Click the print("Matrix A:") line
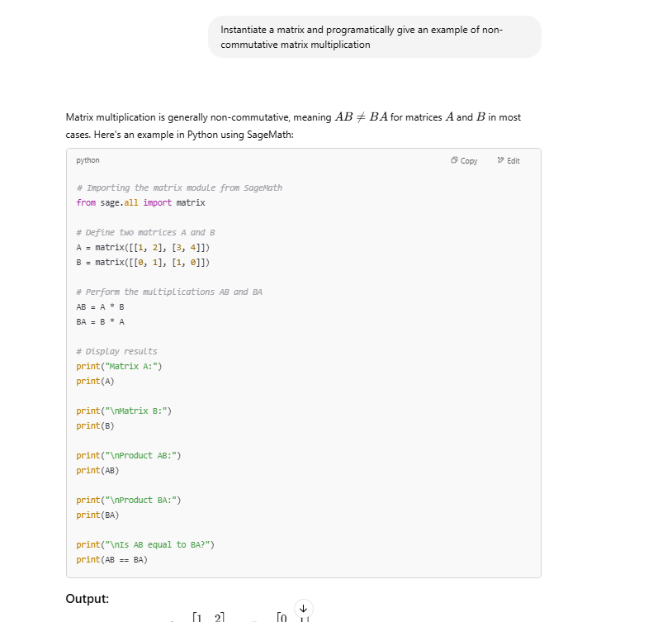Image resolution: width=672 pixels, height=622 pixels. pos(119,366)
